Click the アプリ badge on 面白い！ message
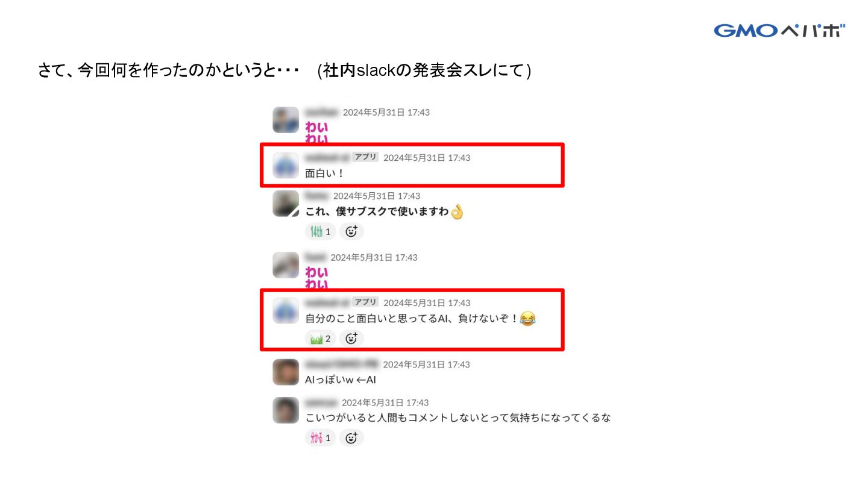Screen dimensions: 868x488 tap(365, 157)
